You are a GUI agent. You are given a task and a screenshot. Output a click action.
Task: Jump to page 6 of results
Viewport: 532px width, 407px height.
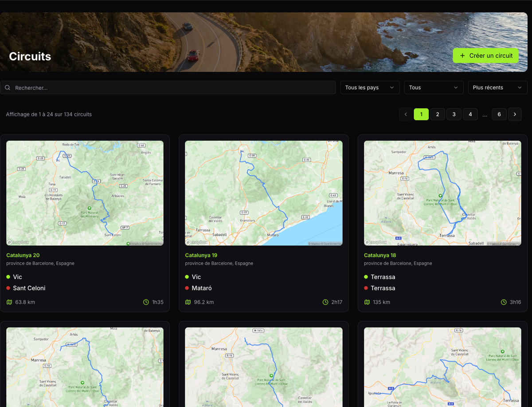499,114
